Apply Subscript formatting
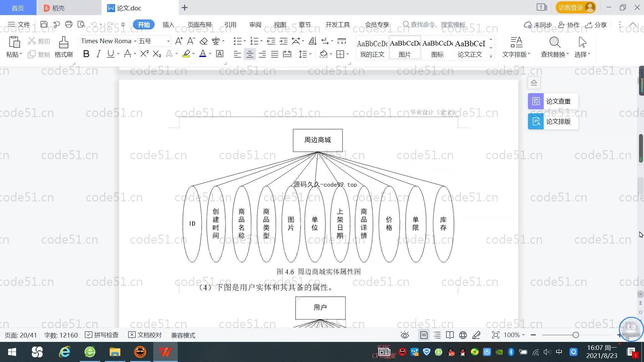The image size is (644, 362). click(x=157, y=54)
